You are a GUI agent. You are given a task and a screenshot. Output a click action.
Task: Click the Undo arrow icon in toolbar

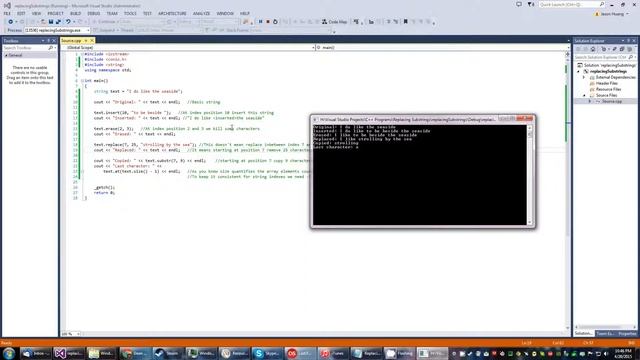tap(68, 22)
